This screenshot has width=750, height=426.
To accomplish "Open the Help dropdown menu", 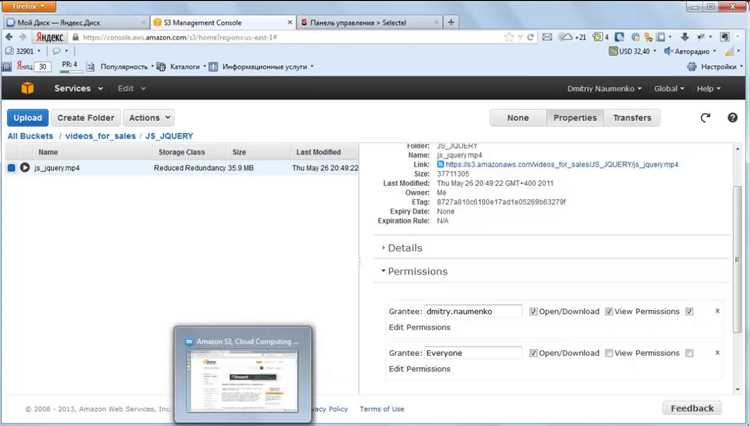I will pos(708,88).
